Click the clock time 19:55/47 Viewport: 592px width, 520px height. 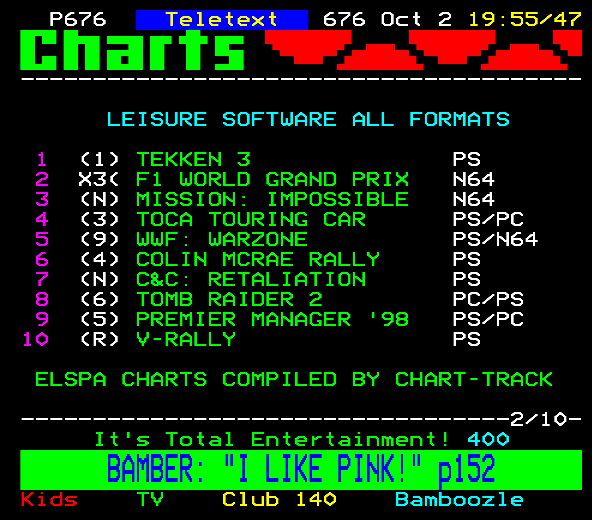(x=525, y=20)
